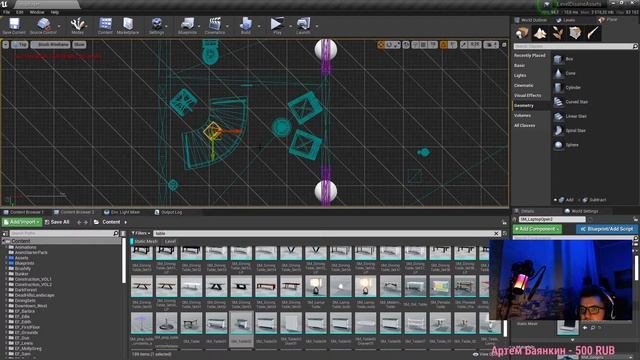Image resolution: width=640 pixels, height=360 pixels.
Task: Select the SM_Table02 asset thumbnail
Action: click(241, 329)
